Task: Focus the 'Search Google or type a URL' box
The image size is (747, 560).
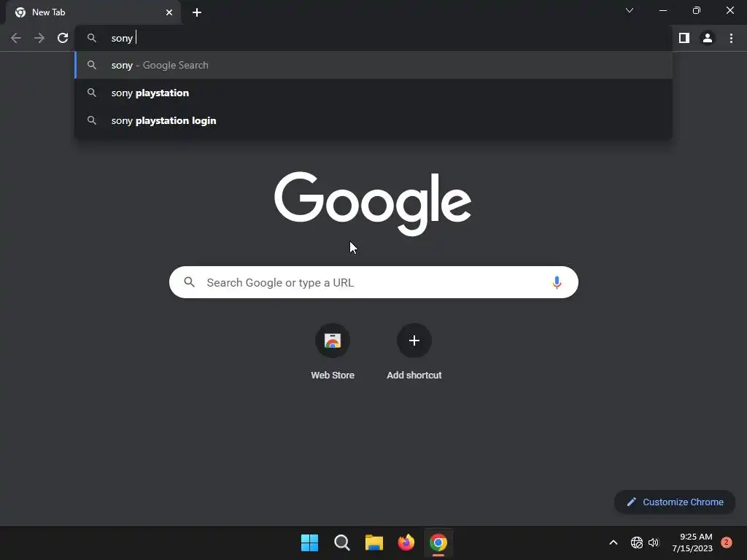Action: [x=373, y=282]
